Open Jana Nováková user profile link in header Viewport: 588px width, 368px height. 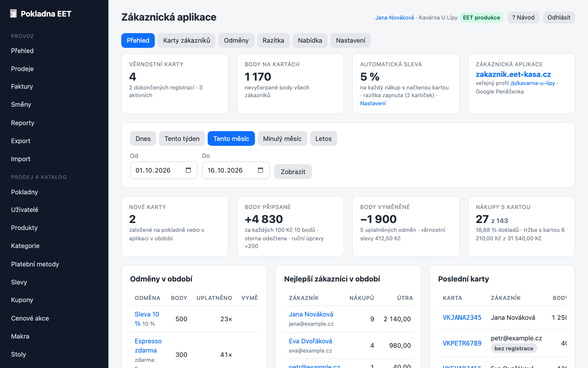pos(395,18)
